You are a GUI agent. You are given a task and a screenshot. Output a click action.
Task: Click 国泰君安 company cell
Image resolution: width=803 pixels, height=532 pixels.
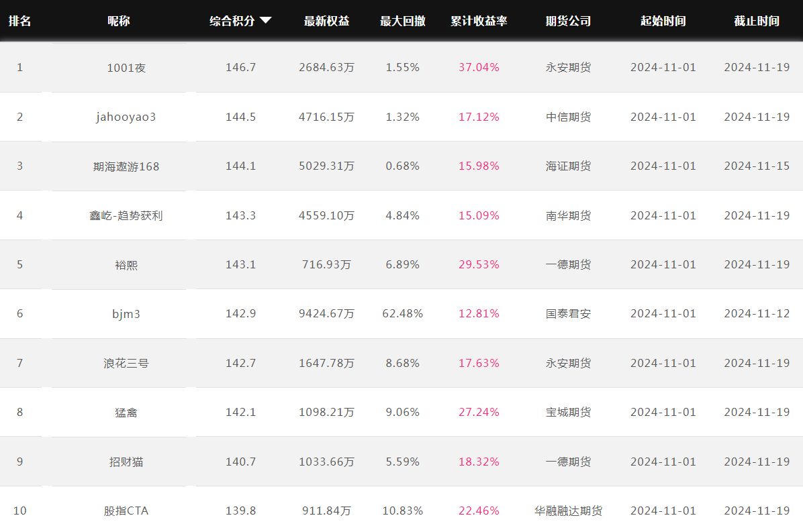click(569, 313)
